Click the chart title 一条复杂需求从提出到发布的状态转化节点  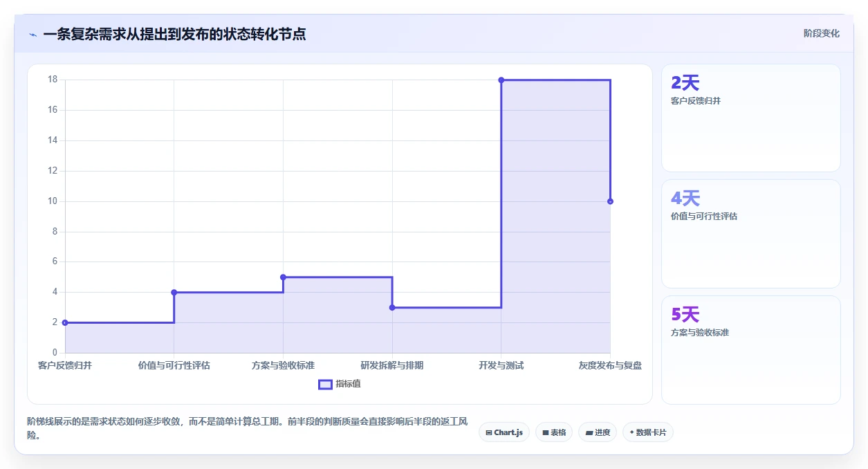coord(174,34)
